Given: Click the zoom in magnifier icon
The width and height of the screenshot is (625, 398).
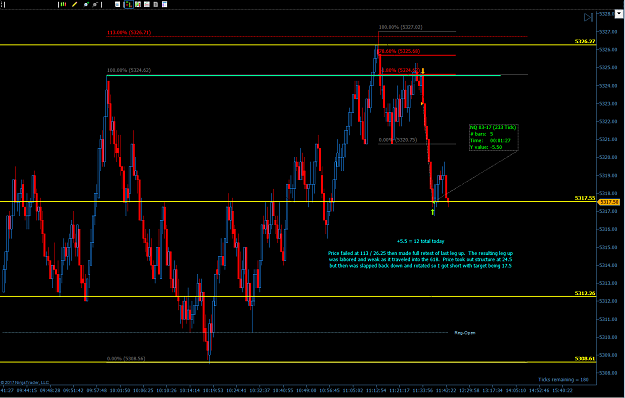Looking at the screenshot, I should click(86, 4).
